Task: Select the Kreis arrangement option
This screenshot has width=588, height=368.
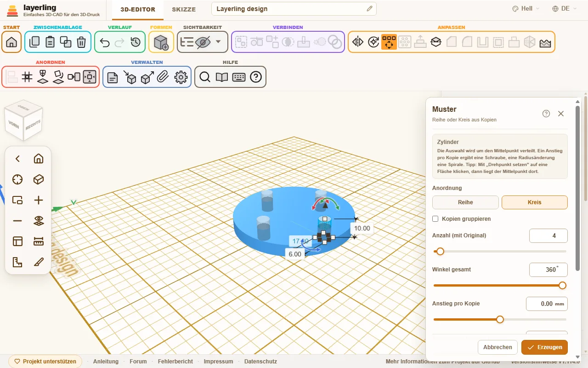Action: 535,202
